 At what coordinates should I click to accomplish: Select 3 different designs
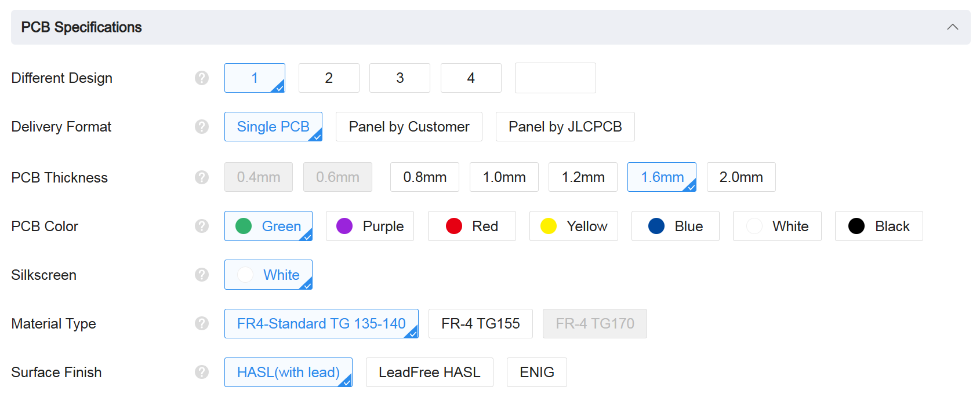(x=400, y=78)
